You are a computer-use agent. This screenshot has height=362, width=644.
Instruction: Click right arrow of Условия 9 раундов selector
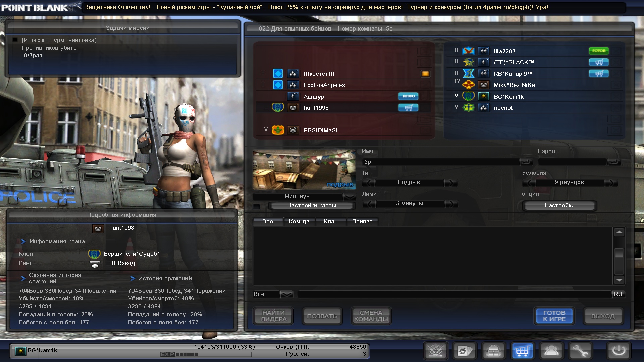[x=611, y=183]
